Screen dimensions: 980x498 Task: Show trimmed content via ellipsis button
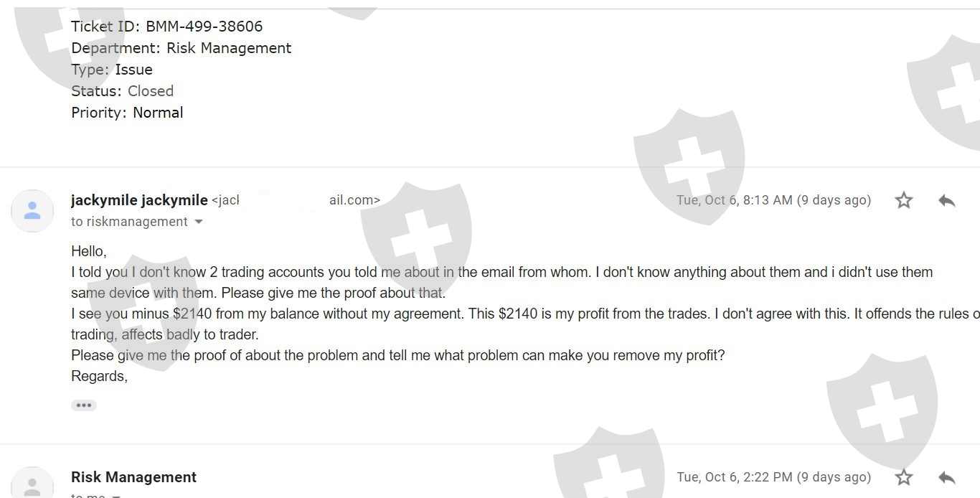point(83,405)
